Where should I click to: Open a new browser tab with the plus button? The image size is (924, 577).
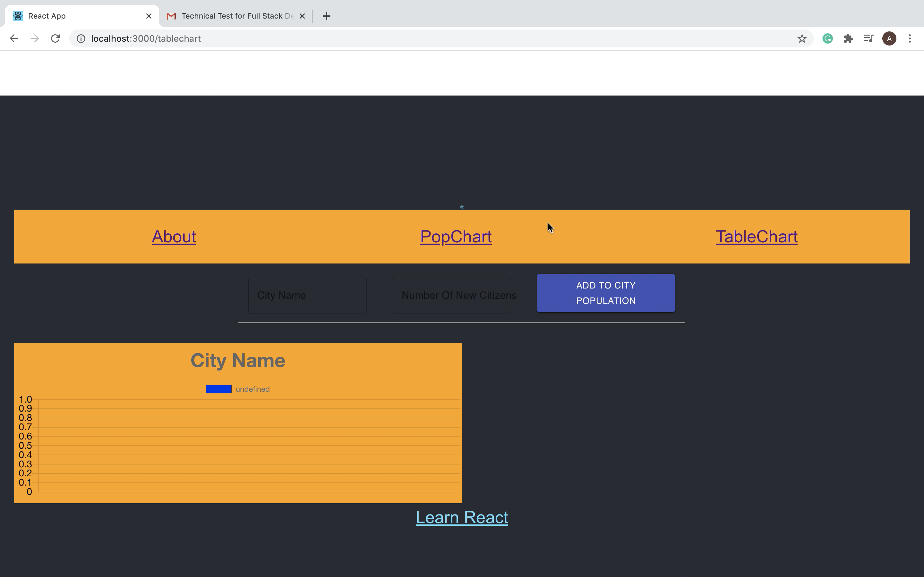pyautogui.click(x=327, y=16)
